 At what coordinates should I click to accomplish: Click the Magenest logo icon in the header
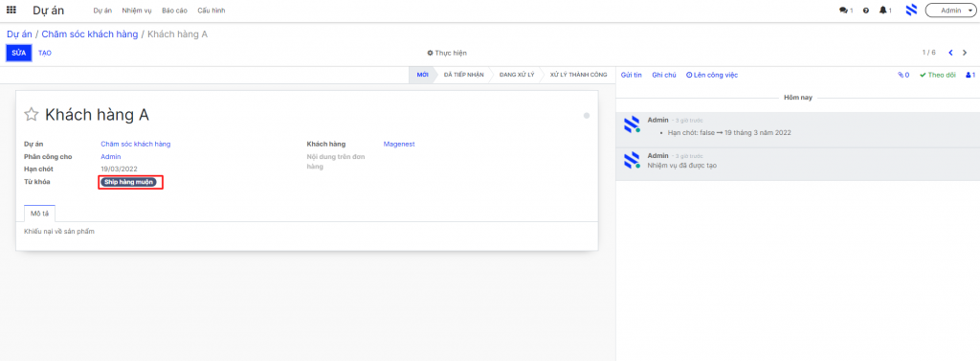point(911,10)
